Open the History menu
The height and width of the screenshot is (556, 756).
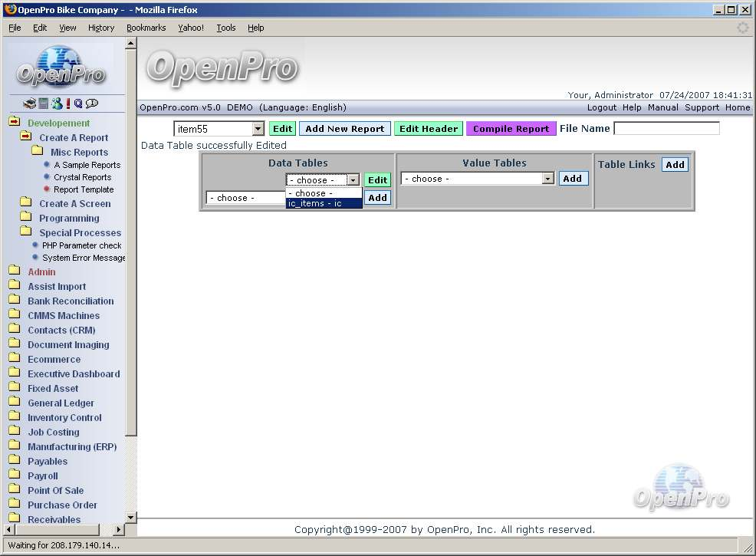(x=100, y=28)
